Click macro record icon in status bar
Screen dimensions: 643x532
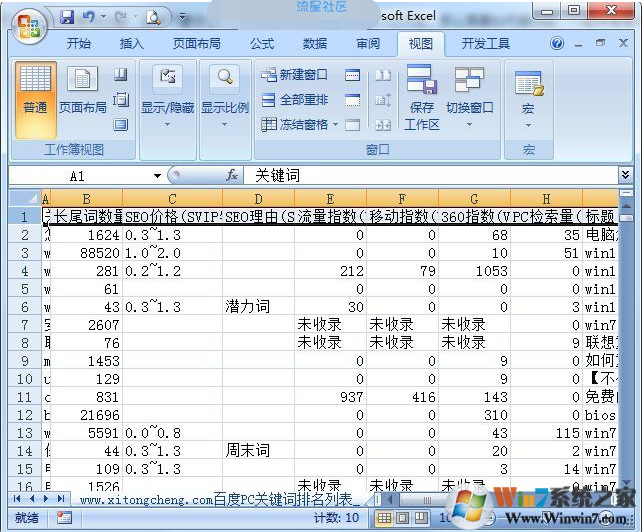coord(64,518)
